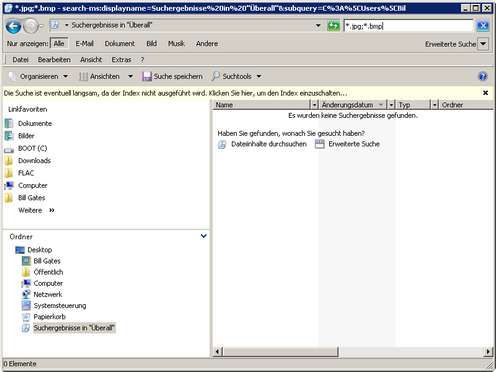Open the address bar history dropdown
This screenshot has width=496, height=372.
[318, 26]
